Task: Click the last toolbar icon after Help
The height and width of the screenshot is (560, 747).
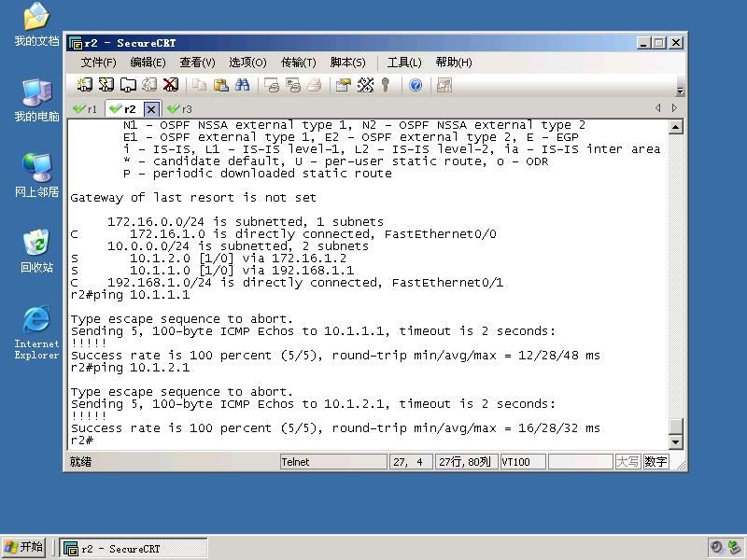Action: (444, 85)
